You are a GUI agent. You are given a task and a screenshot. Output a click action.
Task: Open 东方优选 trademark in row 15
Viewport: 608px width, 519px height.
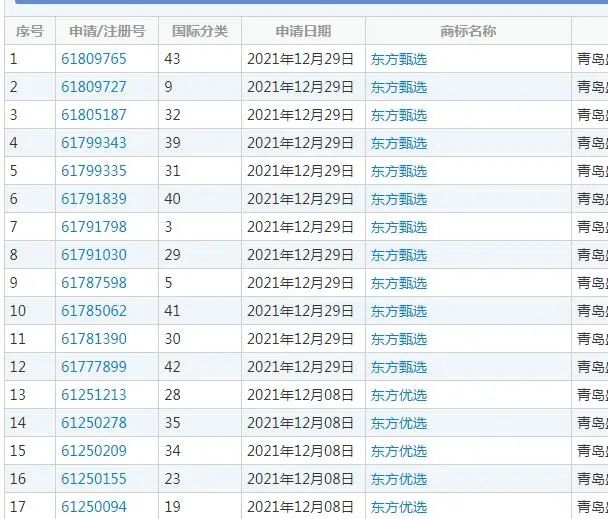tap(399, 451)
